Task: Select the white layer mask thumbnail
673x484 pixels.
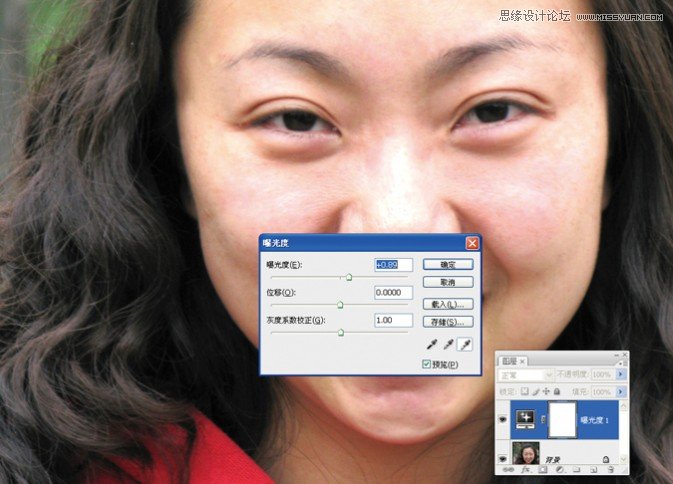Action: (x=562, y=420)
